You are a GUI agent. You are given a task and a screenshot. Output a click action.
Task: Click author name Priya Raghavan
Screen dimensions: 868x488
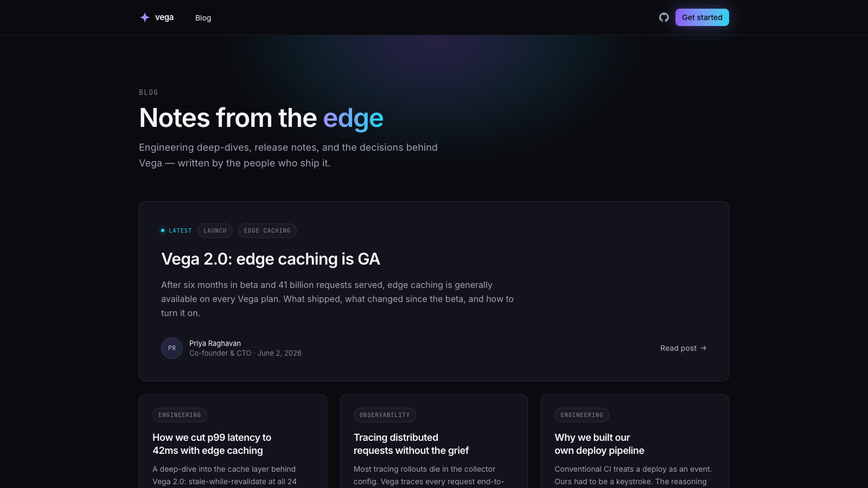pos(215,343)
